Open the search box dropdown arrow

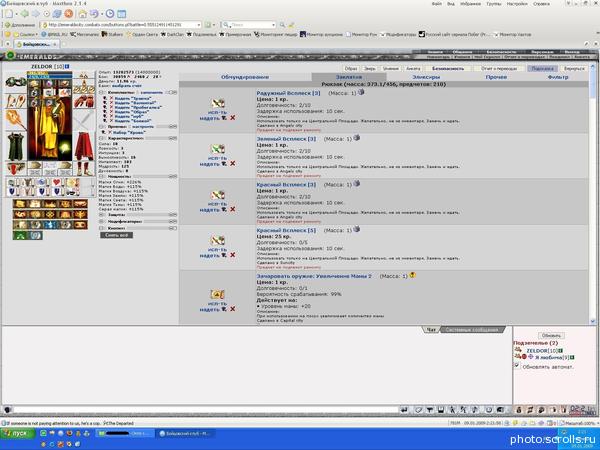273,25
